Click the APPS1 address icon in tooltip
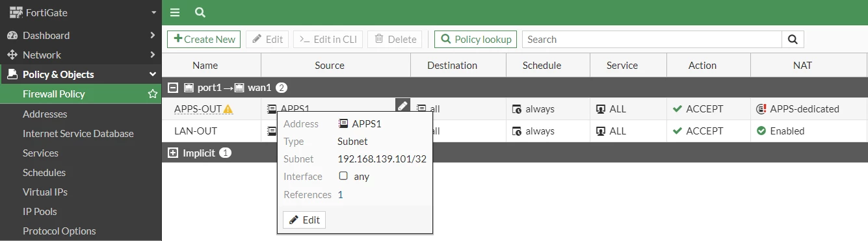 [343, 123]
